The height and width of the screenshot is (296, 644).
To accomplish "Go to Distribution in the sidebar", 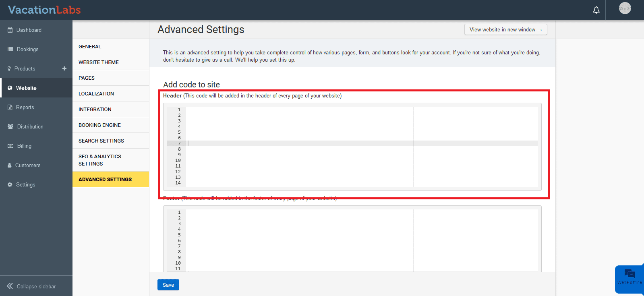I will 30,126.
